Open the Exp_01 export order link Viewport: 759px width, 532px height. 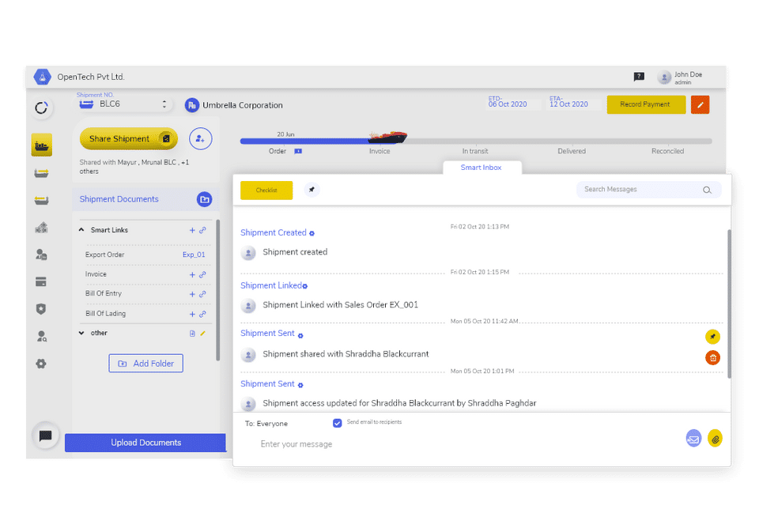pyautogui.click(x=194, y=255)
